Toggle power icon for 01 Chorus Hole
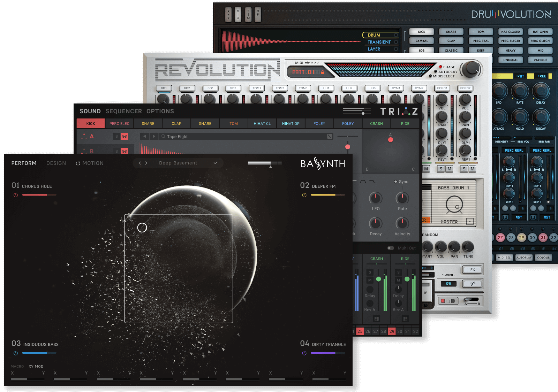 pos(16,195)
